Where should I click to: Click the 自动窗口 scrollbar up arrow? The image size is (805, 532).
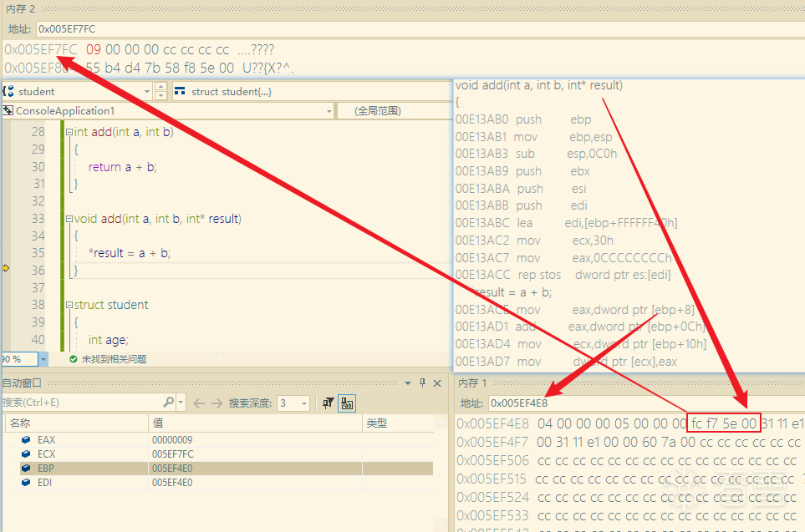440,423
